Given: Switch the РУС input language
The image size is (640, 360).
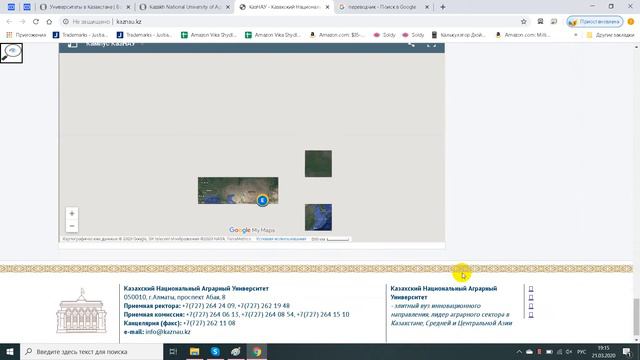Looking at the screenshot, I should tap(582, 352).
